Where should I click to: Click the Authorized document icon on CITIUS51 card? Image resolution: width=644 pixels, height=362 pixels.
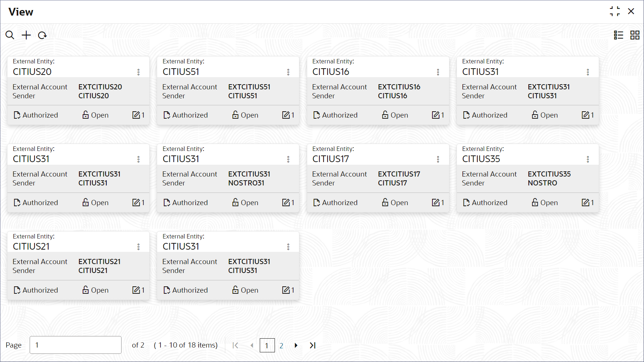pos(167,115)
